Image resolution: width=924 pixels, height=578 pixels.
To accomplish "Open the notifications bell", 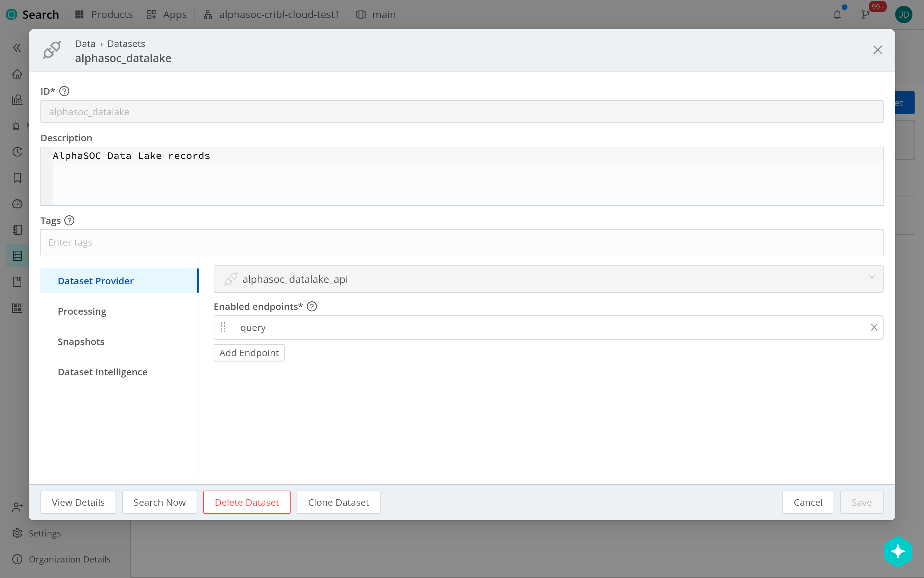I will pyautogui.click(x=837, y=14).
